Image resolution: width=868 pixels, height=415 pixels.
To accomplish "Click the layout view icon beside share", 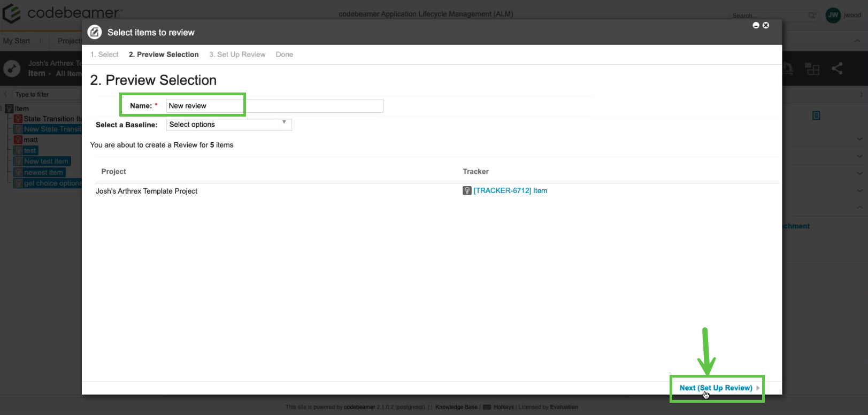I will click(812, 68).
